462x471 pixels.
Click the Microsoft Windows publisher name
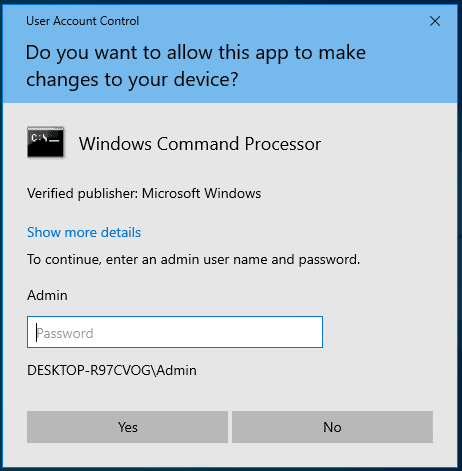click(x=202, y=193)
